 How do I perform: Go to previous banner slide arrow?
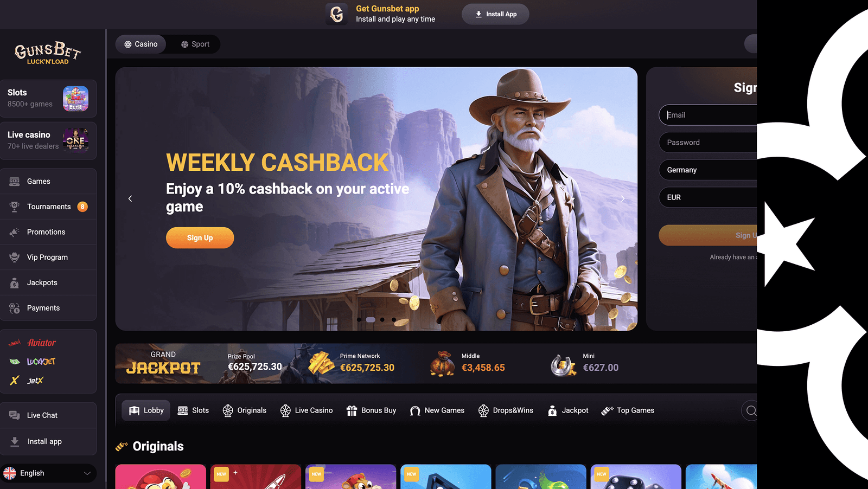(x=130, y=199)
